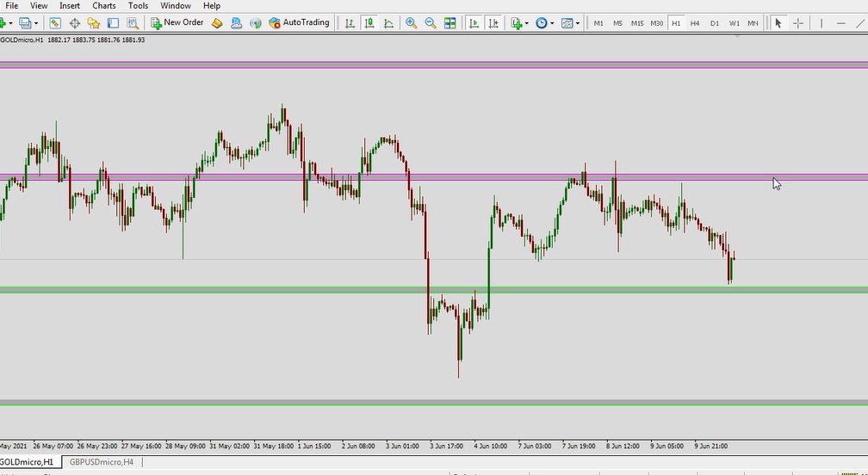Click the '28 May 09:00' time axis label
This screenshot has width=868, height=475.
click(x=186, y=446)
